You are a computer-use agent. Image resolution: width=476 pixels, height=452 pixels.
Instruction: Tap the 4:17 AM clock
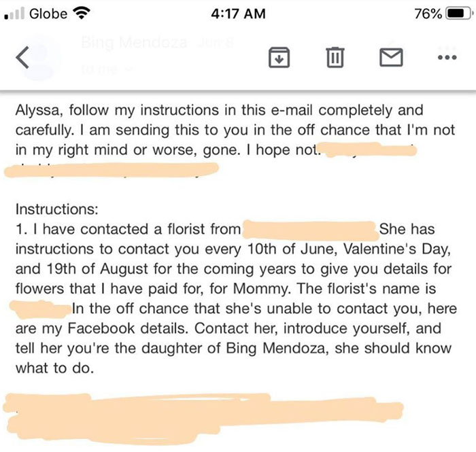[x=237, y=14]
